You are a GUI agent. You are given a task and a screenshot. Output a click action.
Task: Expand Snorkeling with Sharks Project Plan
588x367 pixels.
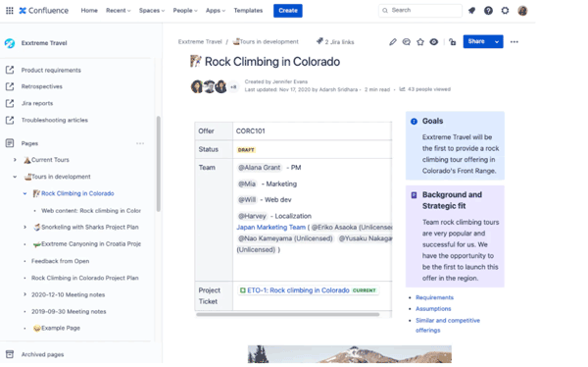[24, 227]
